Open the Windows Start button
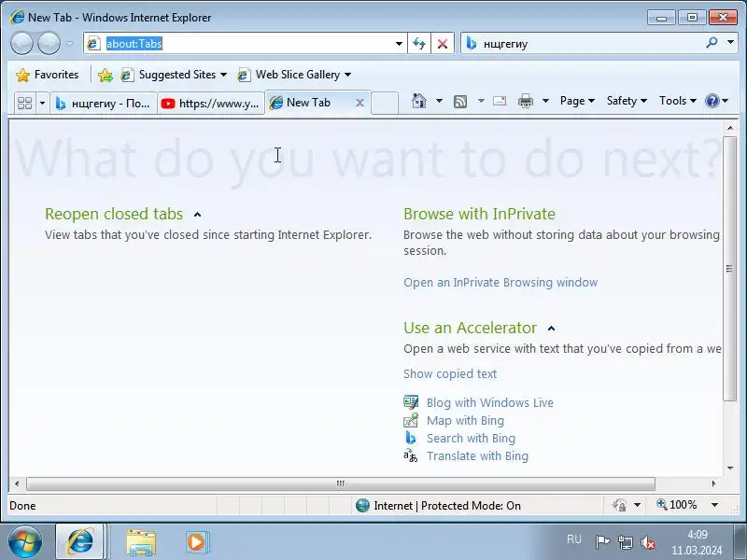 (25, 541)
